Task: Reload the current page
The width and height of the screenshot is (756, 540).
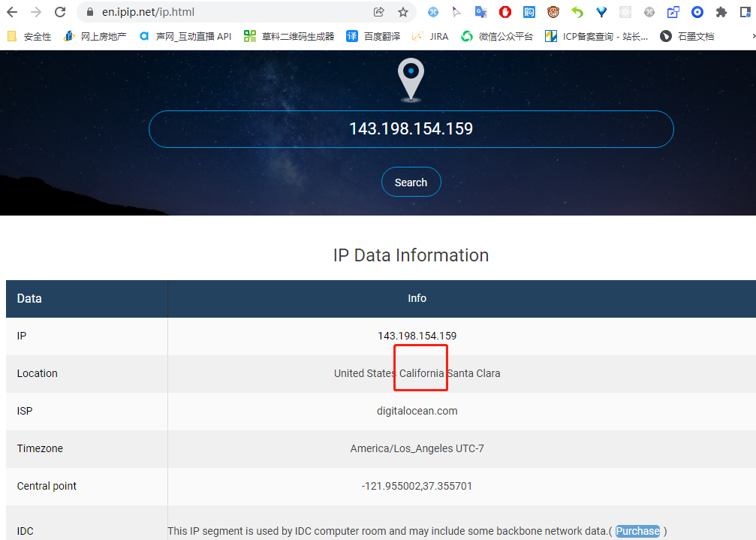Action: point(60,12)
